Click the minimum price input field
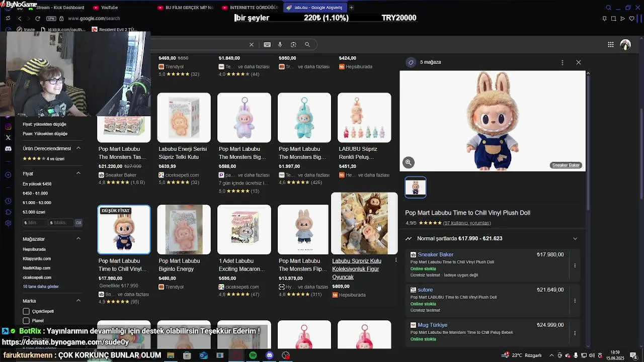This screenshot has height=362, width=644. 35,223
